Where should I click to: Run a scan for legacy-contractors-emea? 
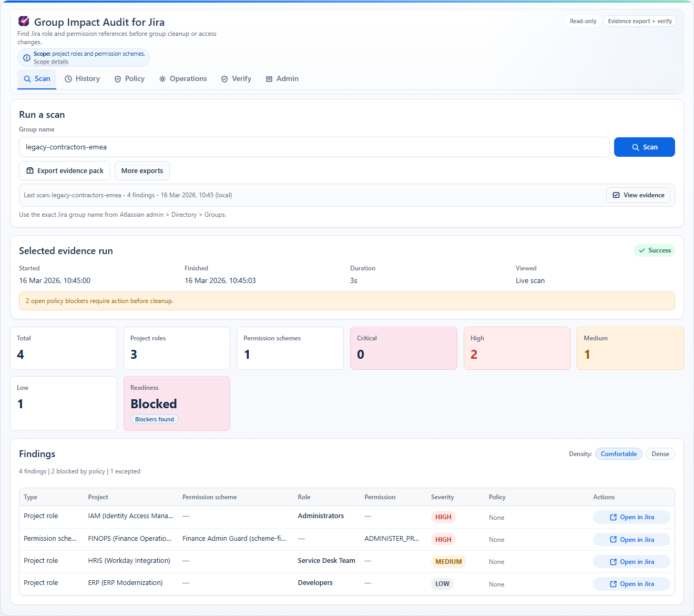click(645, 147)
